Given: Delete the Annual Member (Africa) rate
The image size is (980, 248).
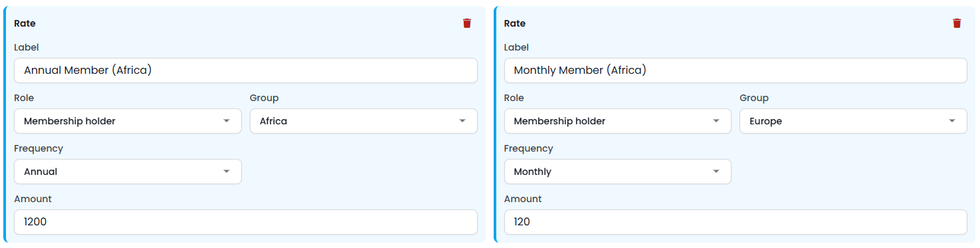Looking at the screenshot, I should pos(467,23).
